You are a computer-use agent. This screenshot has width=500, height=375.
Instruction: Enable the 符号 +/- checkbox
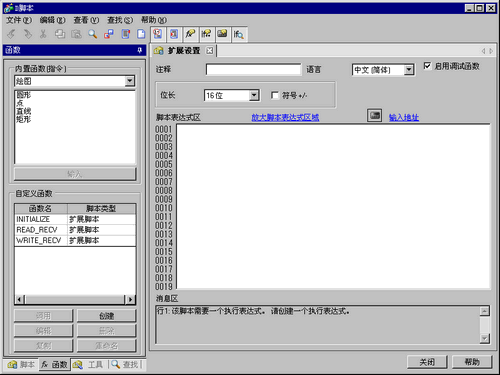point(275,95)
